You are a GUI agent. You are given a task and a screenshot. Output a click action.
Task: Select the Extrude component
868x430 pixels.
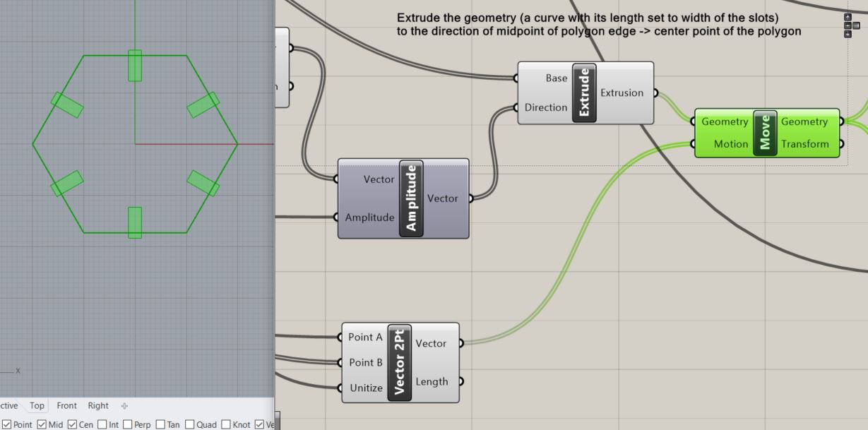tap(584, 92)
